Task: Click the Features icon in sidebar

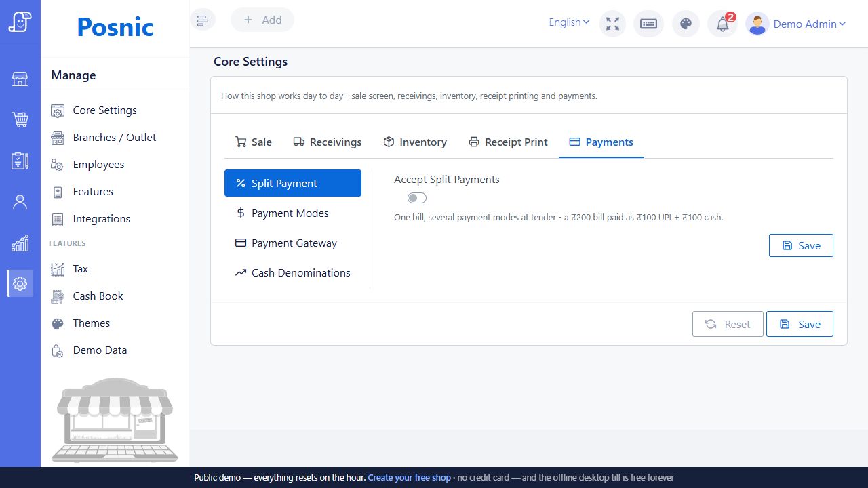Action: click(x=58, y=192)
